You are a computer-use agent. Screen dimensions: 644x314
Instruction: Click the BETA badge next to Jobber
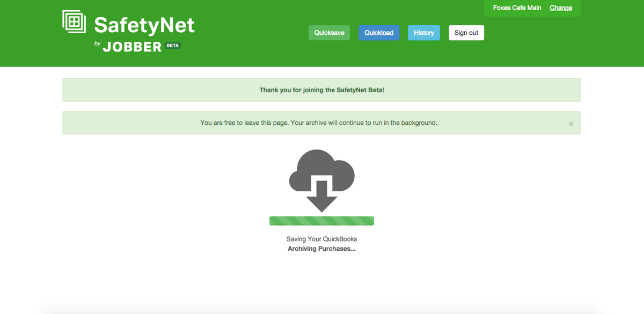[x=173, y=46]
